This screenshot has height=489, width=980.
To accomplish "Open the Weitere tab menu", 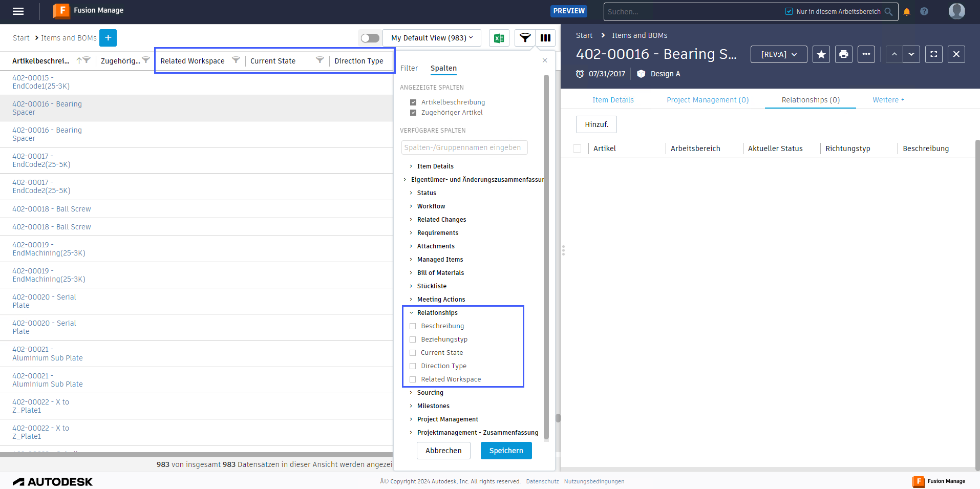I will pos(888,100).
